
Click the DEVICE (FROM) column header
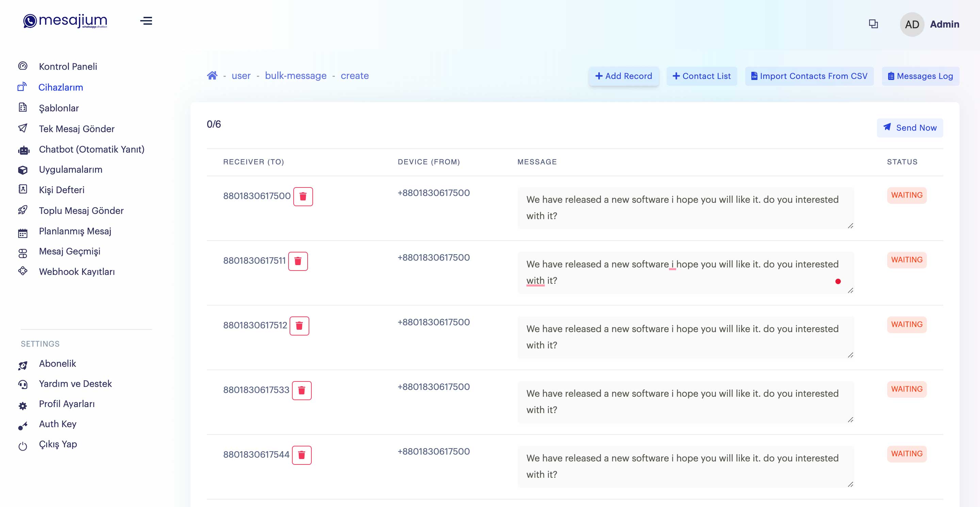pyautogui.click(x=429, y=162)
